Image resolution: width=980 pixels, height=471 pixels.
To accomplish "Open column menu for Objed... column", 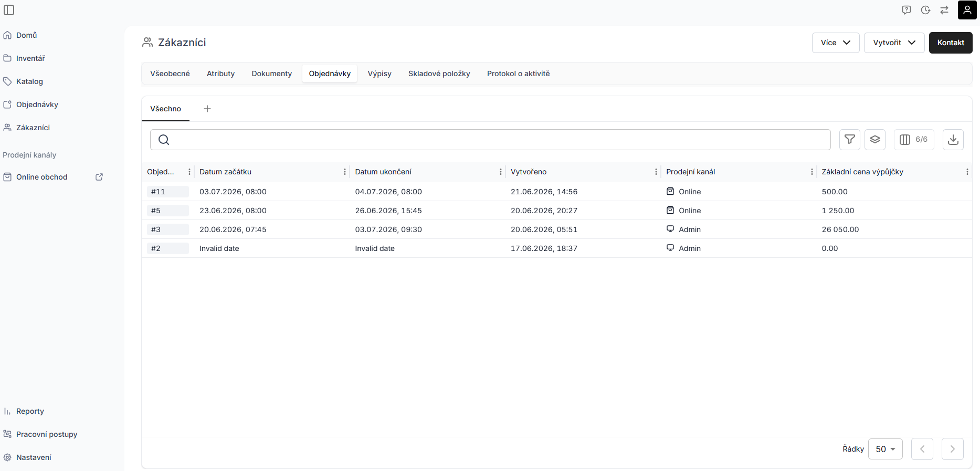I will (189, 172).
